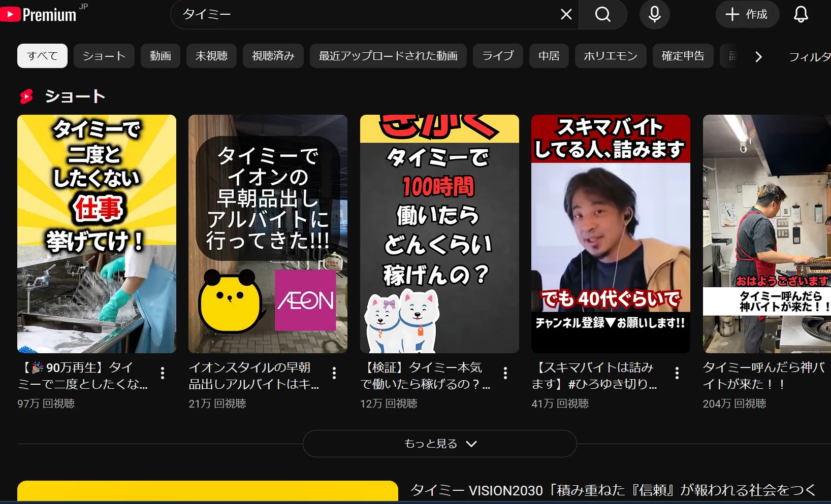Click the 97万 回視聴 view count
Image resolution: width=831 pixels, height=504 pixels.
tap(46, 404)
